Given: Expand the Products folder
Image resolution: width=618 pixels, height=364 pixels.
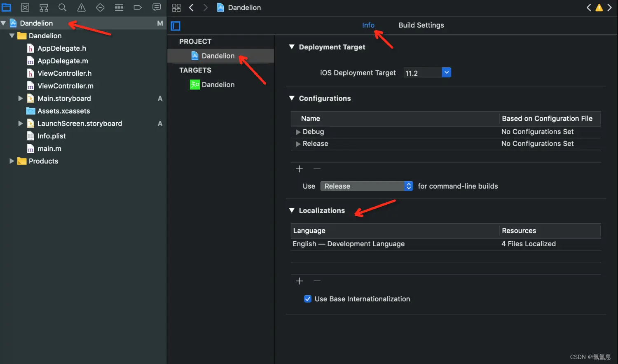Looking at the screenshot, I should [x=12, y=161].
